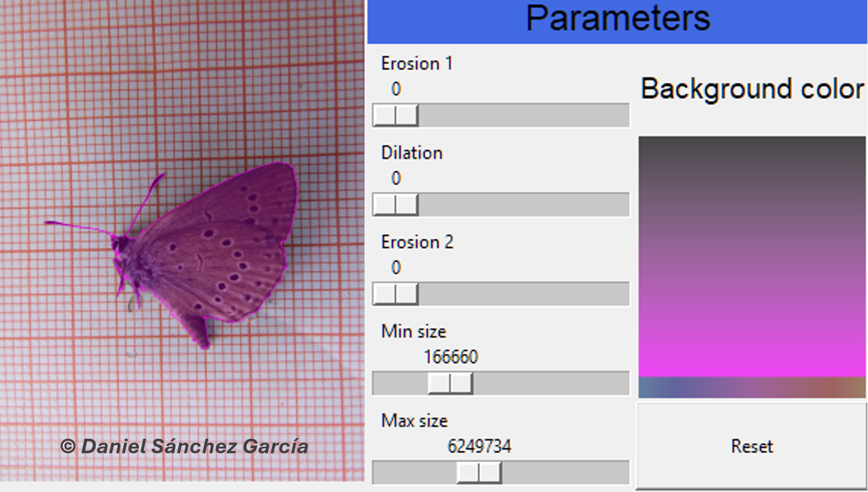Click the Parameters title bar
The height and width of the screenshot is (492, 868).
(617, 22)
